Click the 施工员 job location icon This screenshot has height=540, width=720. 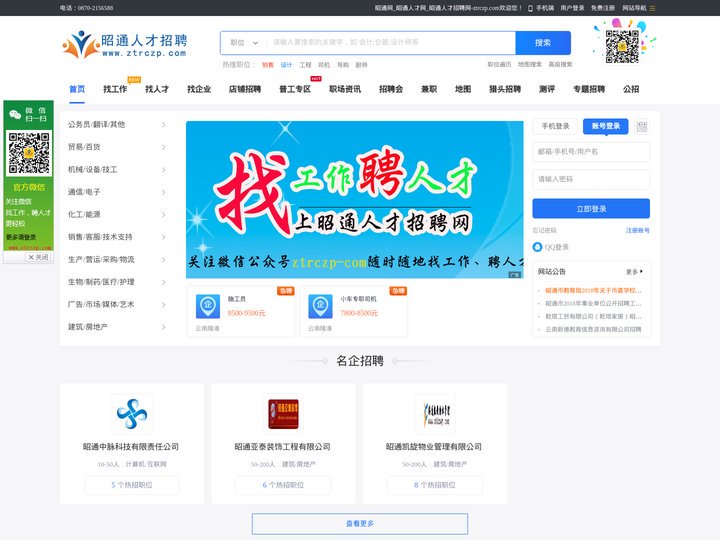pos(208,306)
